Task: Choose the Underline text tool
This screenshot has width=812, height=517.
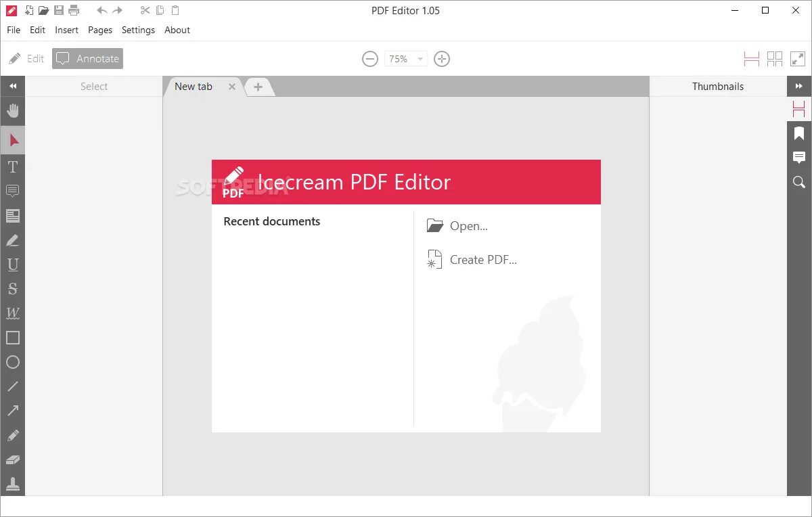Action: pyautogui.click(x=12, y=265)
